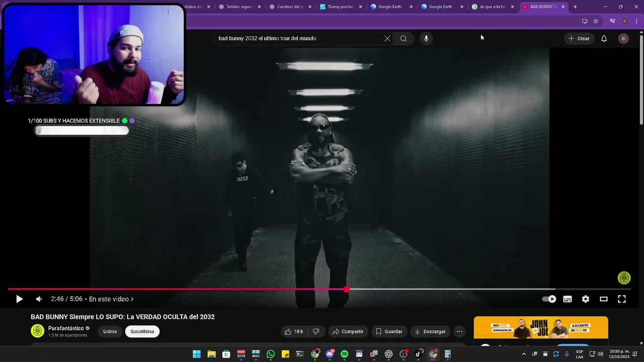The width and height of the screenshot is (644, 362).
Task: Open File Explorer from the taskbar
Action: tap(211, 354)
